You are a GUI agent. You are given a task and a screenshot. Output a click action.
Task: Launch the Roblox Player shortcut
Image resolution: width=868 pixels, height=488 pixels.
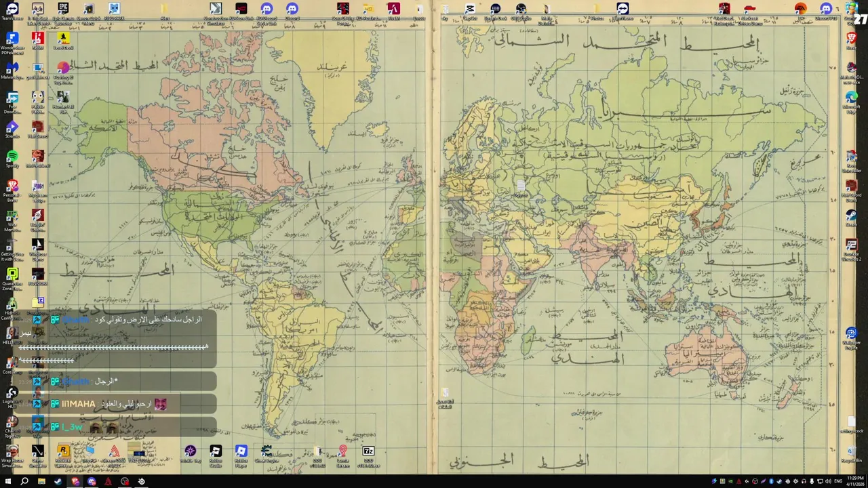tap(241, 454)
